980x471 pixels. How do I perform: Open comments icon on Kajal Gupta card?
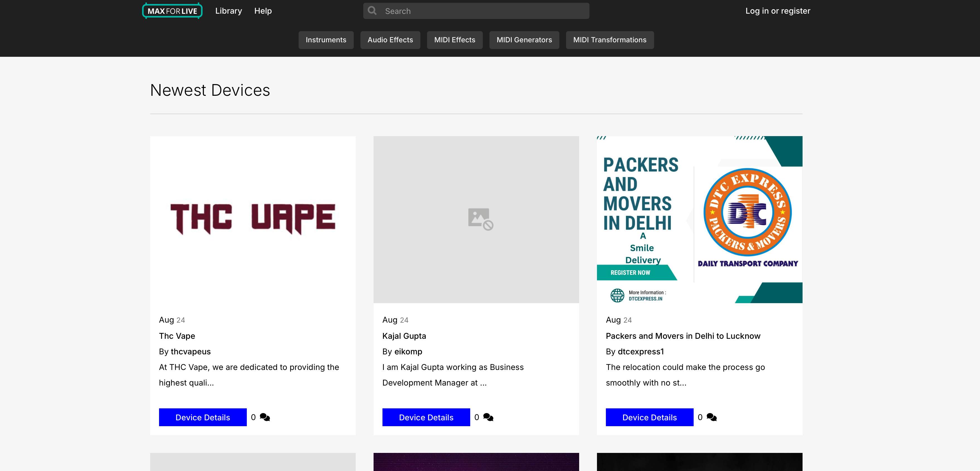[488, 417]
